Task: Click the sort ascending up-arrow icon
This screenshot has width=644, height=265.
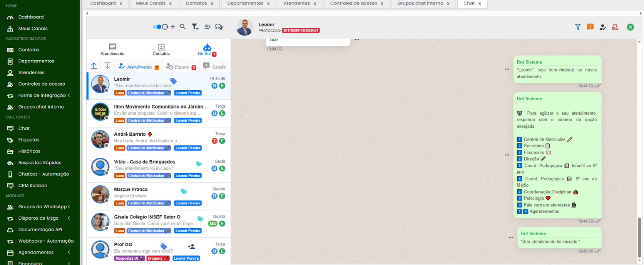Action: pos(94,66)
